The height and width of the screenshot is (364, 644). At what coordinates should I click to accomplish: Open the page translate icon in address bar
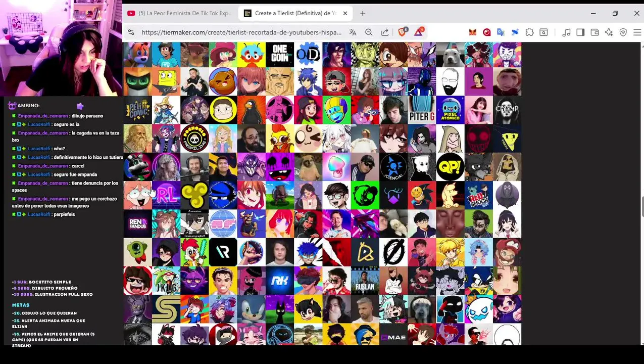353,32
